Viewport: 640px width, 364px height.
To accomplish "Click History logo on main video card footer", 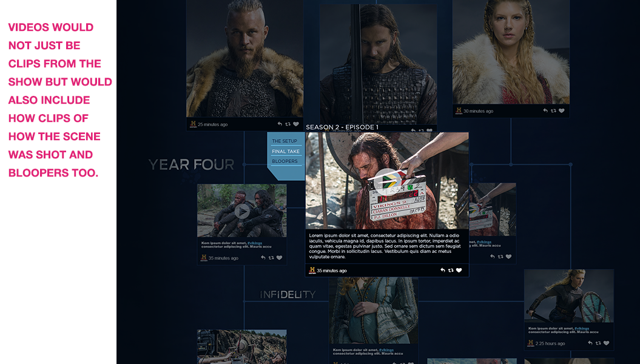I will [x=312, y=270].
